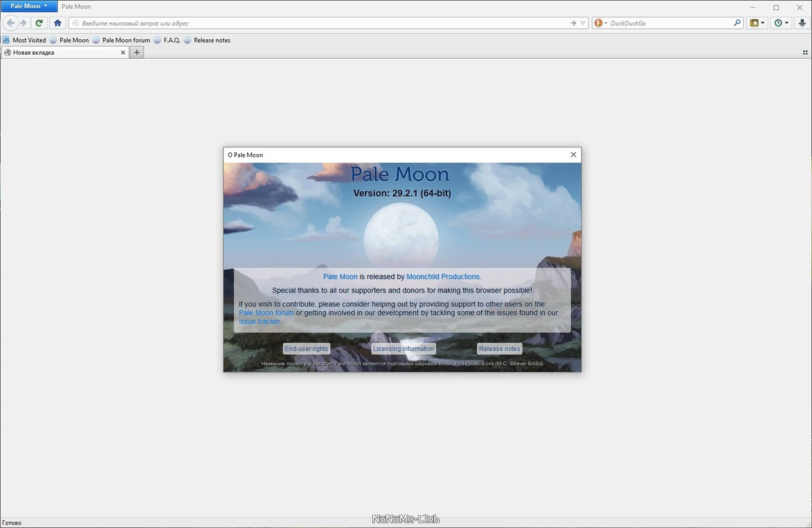
Task: Select the Новая вкладка tab
Action: click(65, 52)
